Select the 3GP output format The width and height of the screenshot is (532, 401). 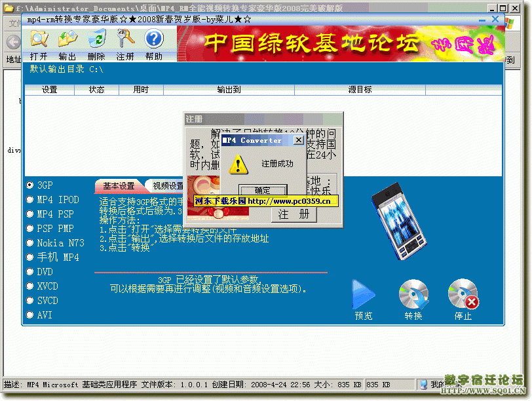click(x=40, y=185)
